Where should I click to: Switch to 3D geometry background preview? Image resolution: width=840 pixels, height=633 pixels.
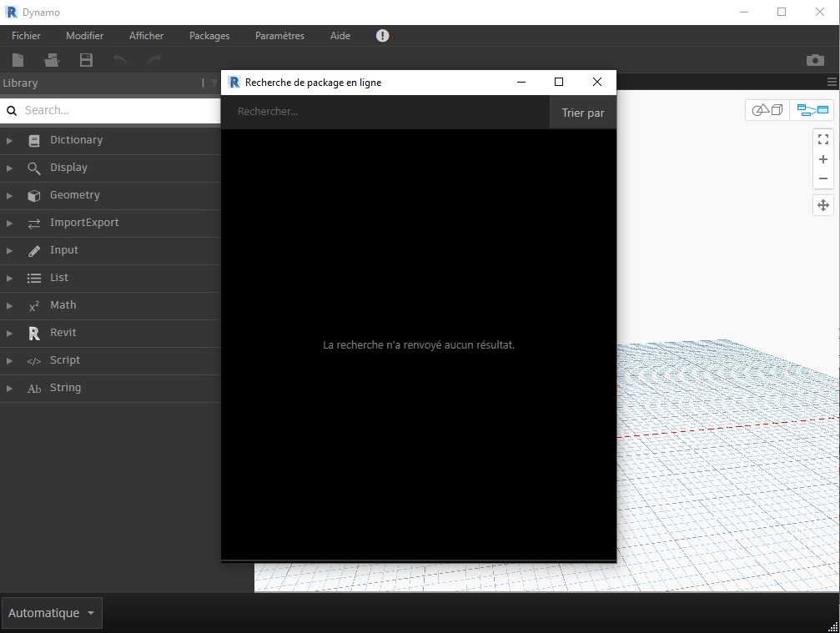(767, 110)
